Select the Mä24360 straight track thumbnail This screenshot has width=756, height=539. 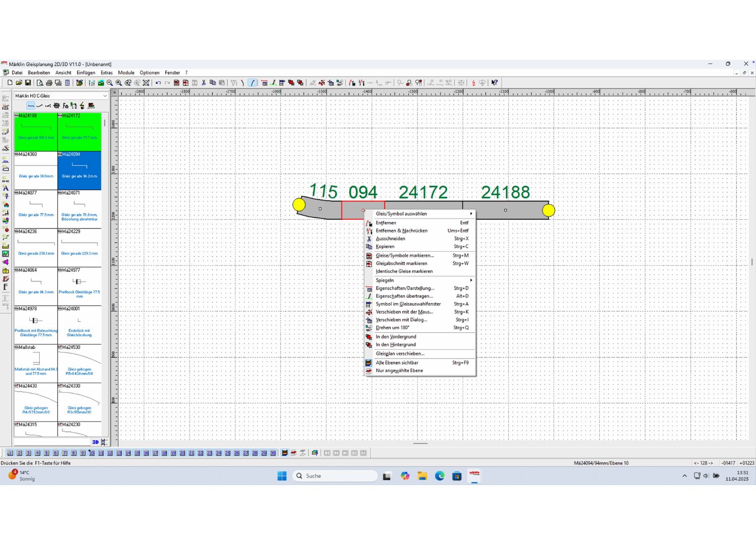(x=36, y=170)
